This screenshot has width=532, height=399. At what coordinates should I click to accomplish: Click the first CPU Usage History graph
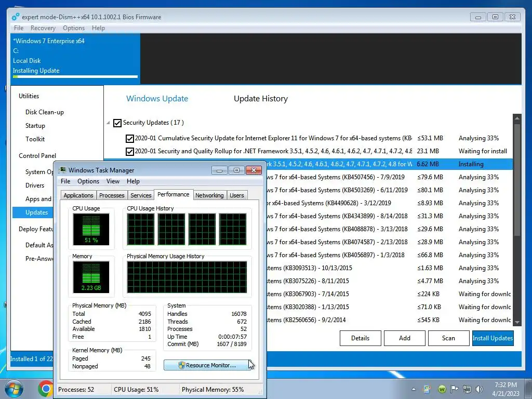click(140, 229)
